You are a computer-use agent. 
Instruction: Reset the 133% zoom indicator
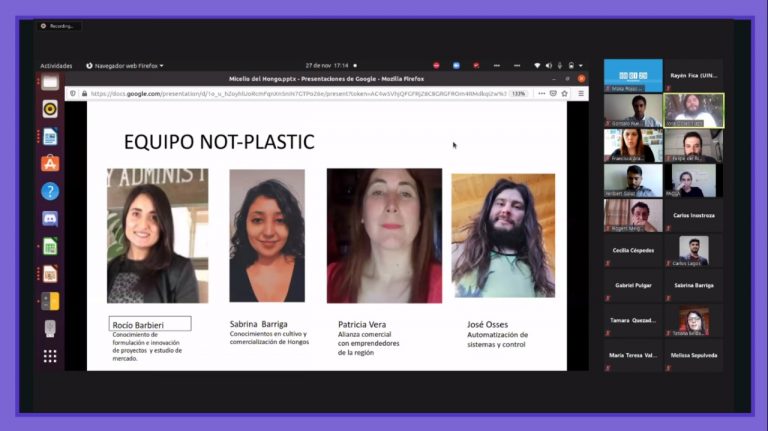coord(518,94)
